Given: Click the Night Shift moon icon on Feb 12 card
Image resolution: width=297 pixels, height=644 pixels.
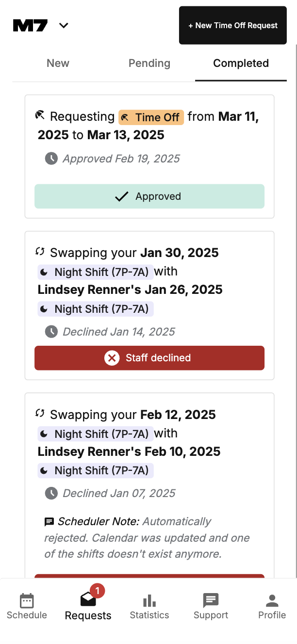Looking at the screenshot, I should pyautogui.click(x=45, y=434).
